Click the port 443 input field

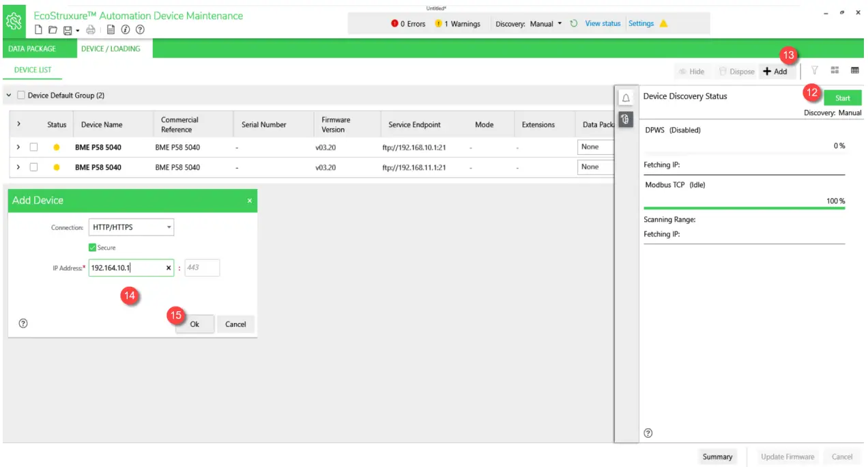coord(202,268)
